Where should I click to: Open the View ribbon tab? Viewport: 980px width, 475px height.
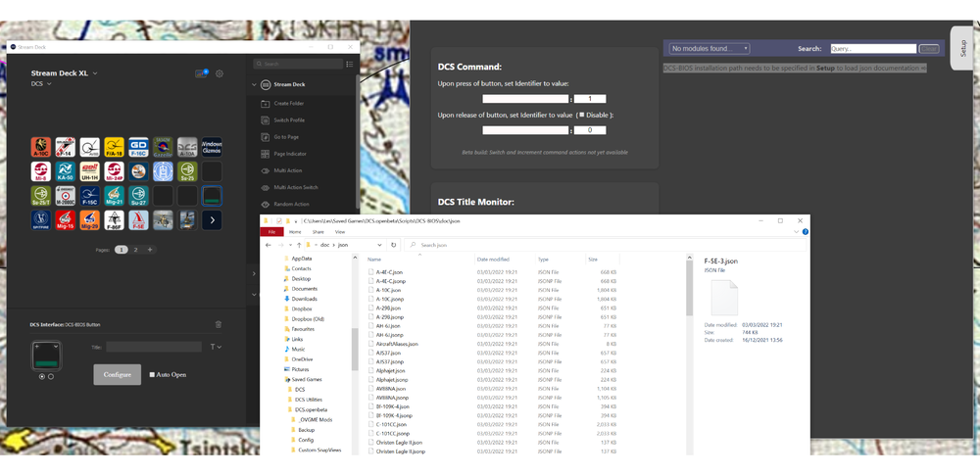(x=341, y=231)
